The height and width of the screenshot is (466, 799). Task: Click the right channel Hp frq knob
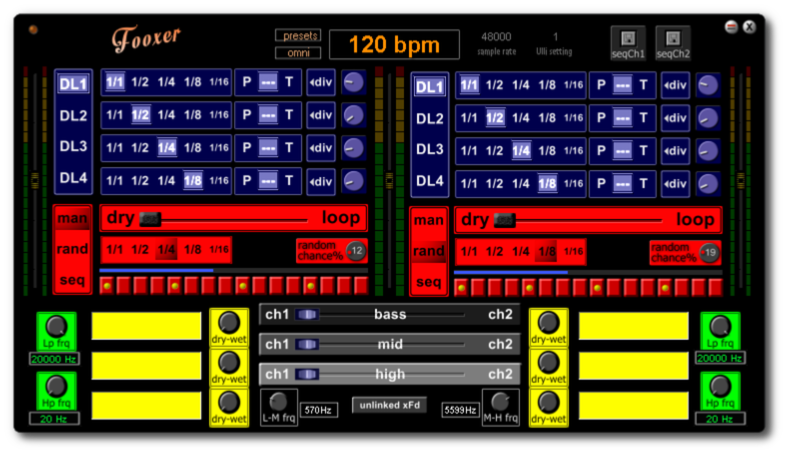[x=719, y=386]
